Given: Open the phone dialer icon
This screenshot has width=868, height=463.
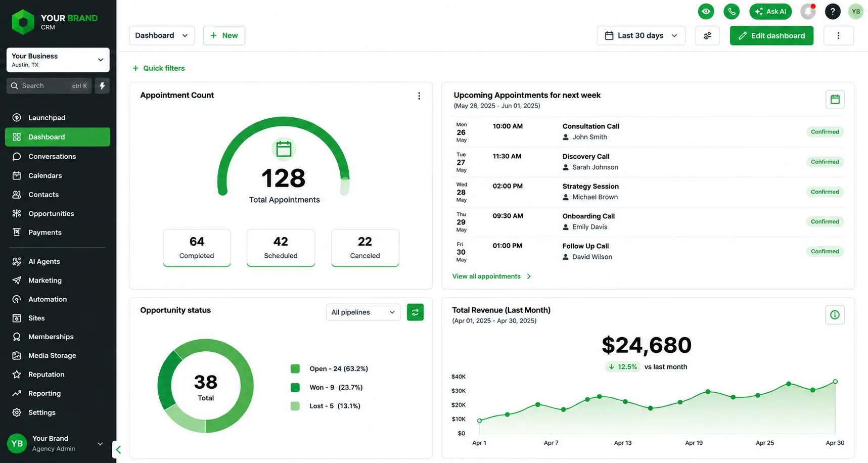Looking at the screenshot, I should [x=731, y=11].
